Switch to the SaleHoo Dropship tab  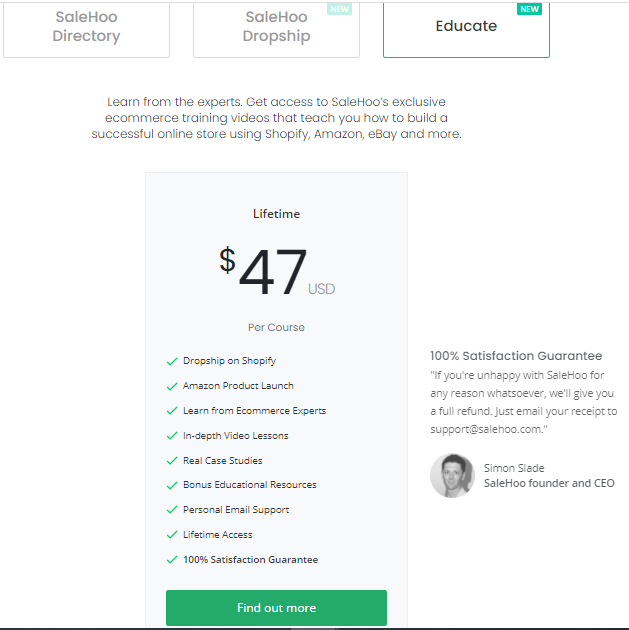point(276,29)
